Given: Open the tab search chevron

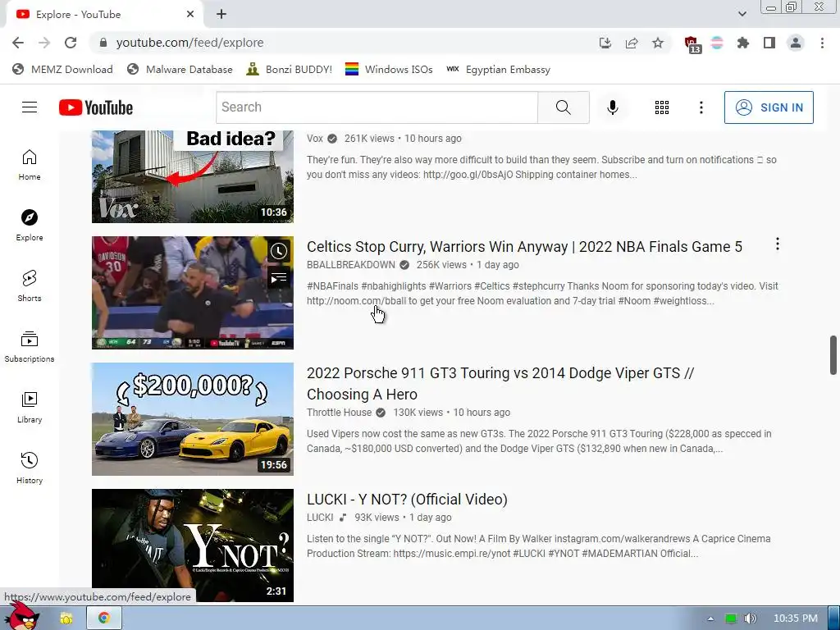Looking at the screenshot, I should (742, 14).
